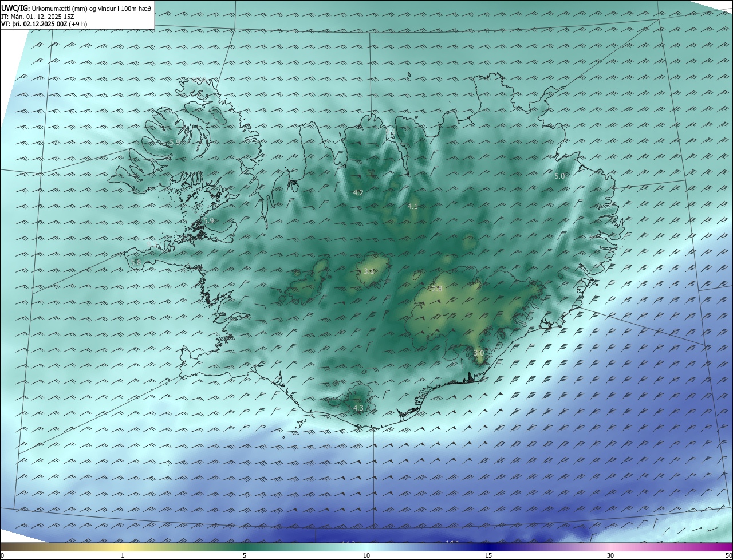Click the colorbar tick label 50
733x560 pixels.
[728, 555]
